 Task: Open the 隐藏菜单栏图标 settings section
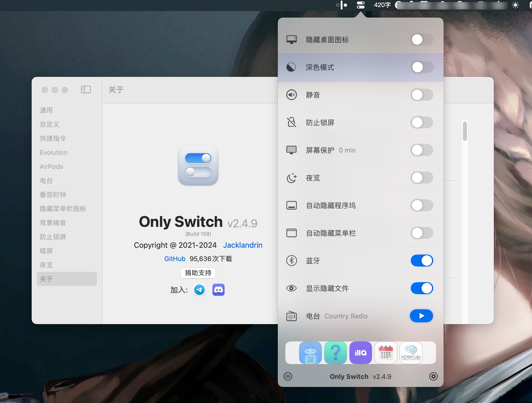(63, 209)
